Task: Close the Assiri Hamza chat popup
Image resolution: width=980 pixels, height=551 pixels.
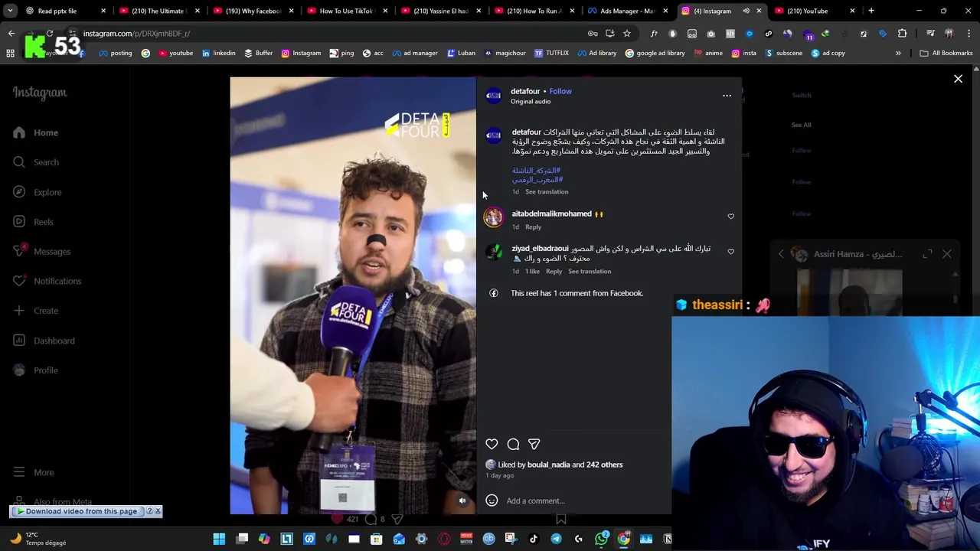Action: pyautogui.click(x=947, y=254)
